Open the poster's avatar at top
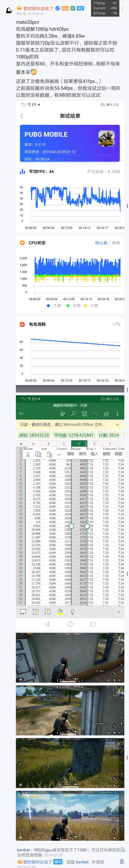 point(9,10)
